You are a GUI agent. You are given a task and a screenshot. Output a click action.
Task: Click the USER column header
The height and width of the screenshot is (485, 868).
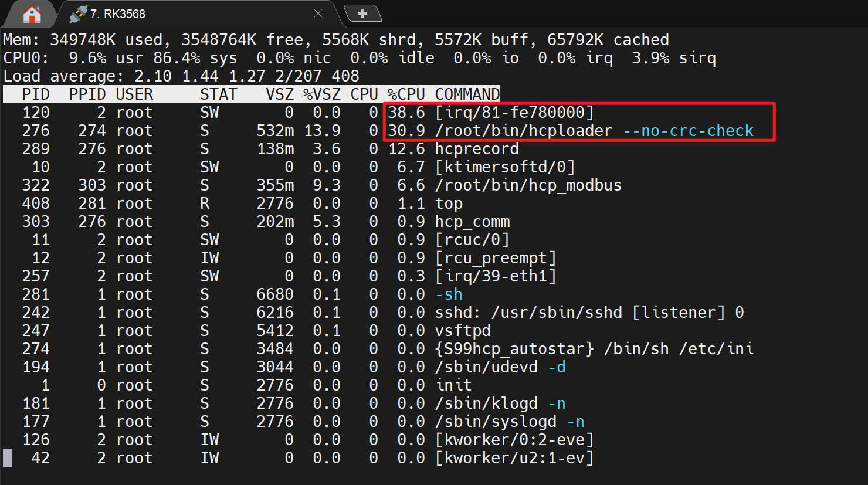tap(134, 94)
